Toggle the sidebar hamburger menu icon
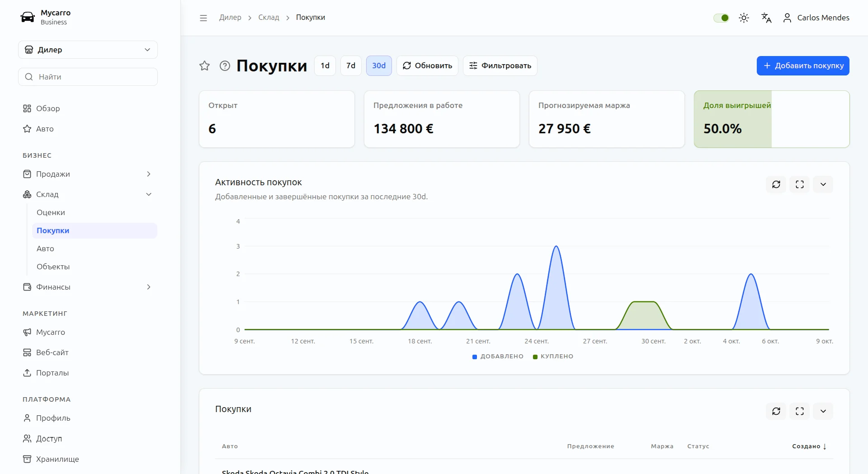Screen dimensions: 868x474 203,18
